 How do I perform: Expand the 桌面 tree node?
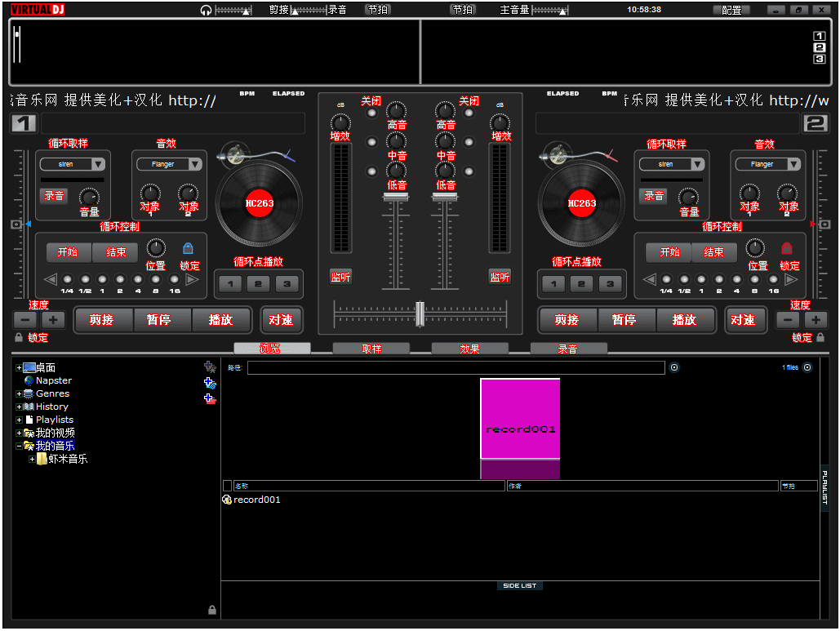click(x=19, y=368)
